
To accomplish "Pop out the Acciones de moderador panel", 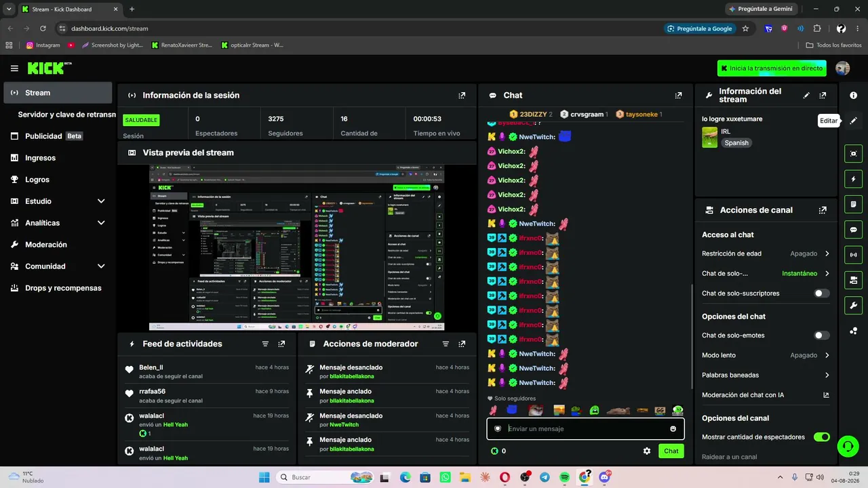I will 462,344.
